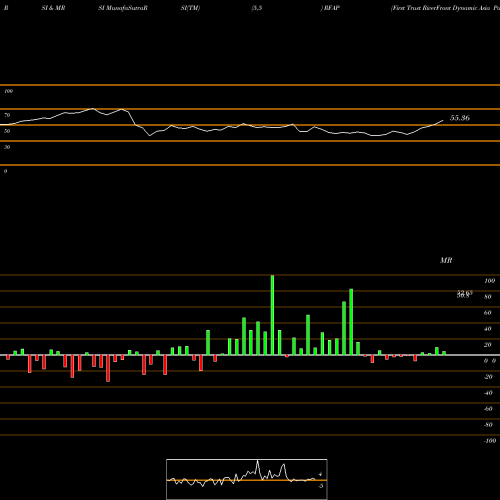This screenshot has width=500, height=500.
Task: Click the 20 label on the MR axis
Action: click(x=488, y=345)
